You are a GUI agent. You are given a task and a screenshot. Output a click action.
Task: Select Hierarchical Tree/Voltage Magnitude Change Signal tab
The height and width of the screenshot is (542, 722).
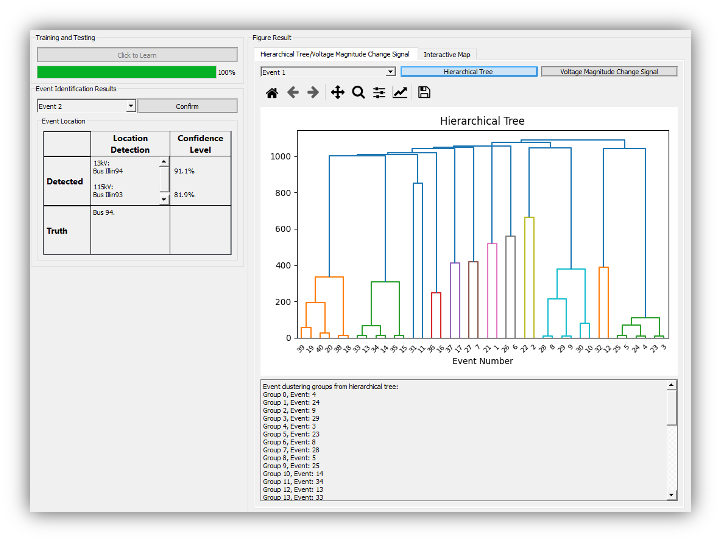334,54
